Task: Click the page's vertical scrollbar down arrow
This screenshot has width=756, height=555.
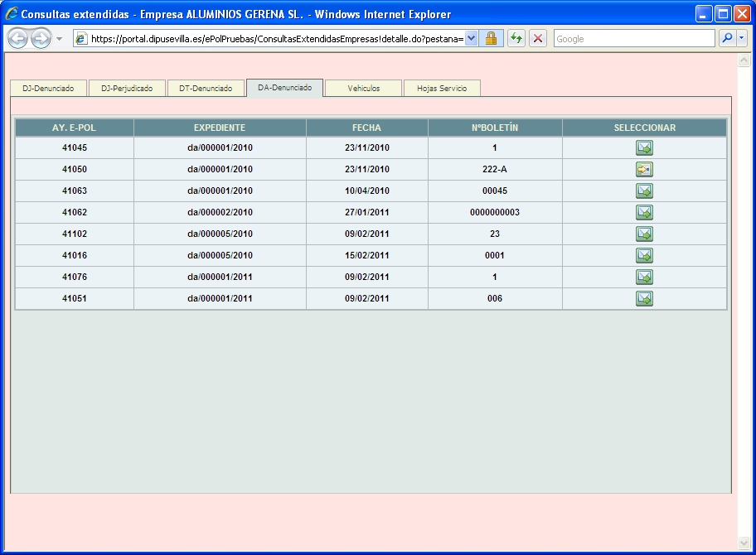Action: (x=744, y=543)
